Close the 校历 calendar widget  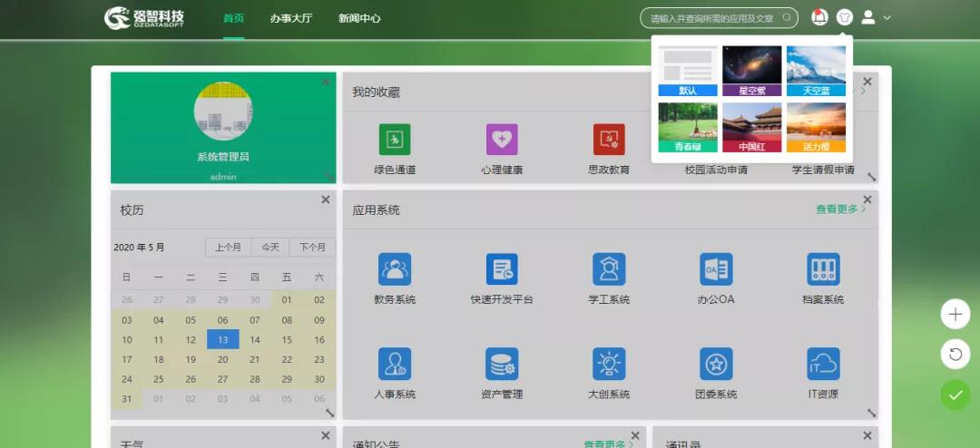pos(326,200)
